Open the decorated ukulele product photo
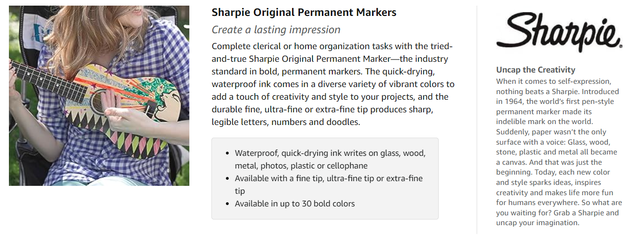This screenshot has height=235, width=644. 99,95
